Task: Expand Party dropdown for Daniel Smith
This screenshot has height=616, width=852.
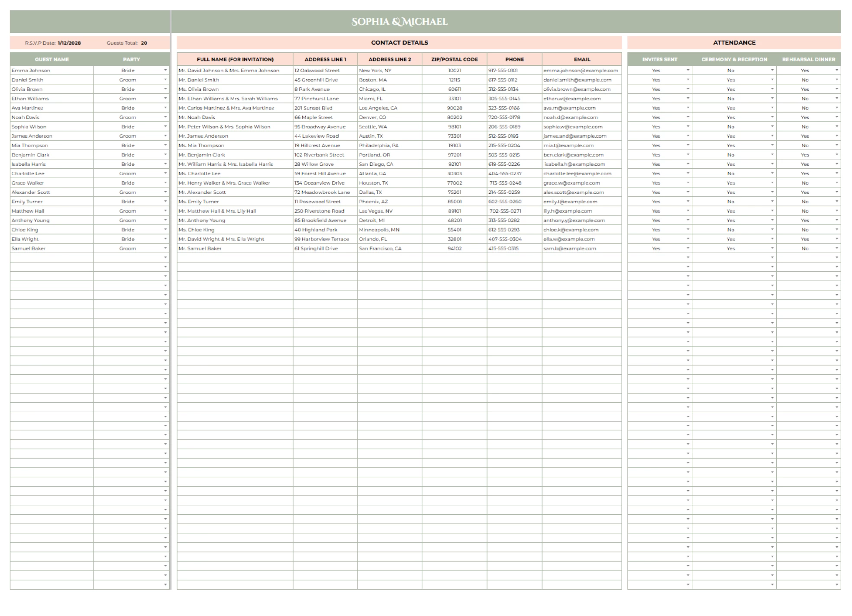Action: (165, 80)
